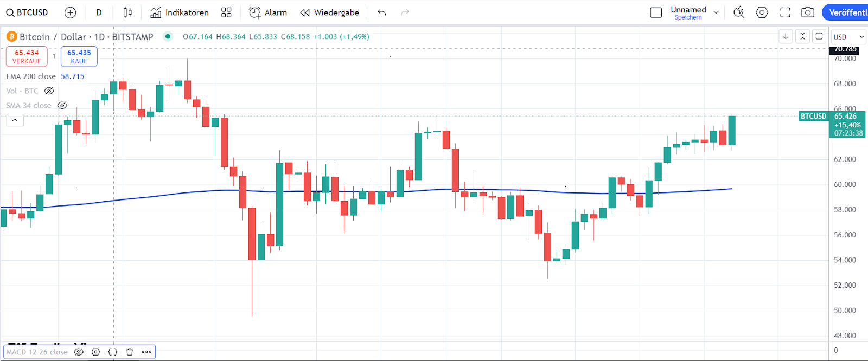Click the C68.158 close value in legend
Viewport: 868px width, 361px height.
pyautogui.click(x=295, y=37)
